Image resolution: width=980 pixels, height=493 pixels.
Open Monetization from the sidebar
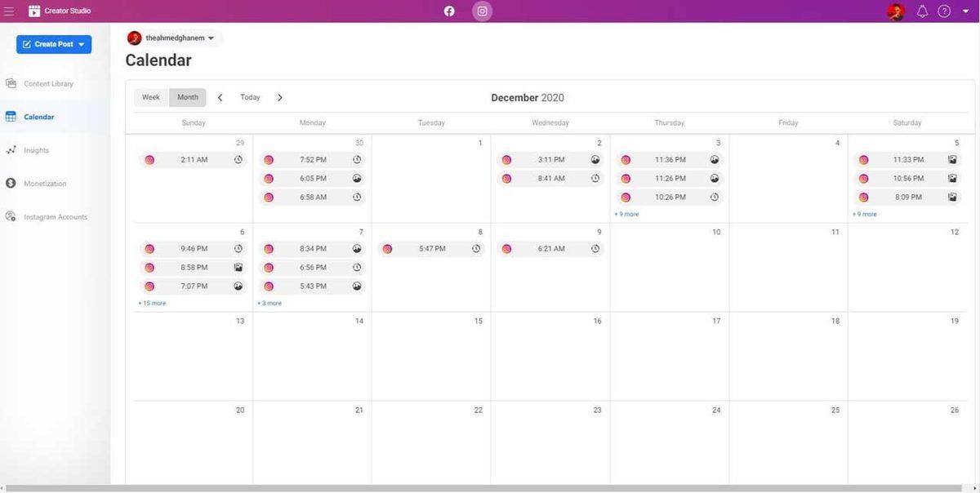coord(45,184)
